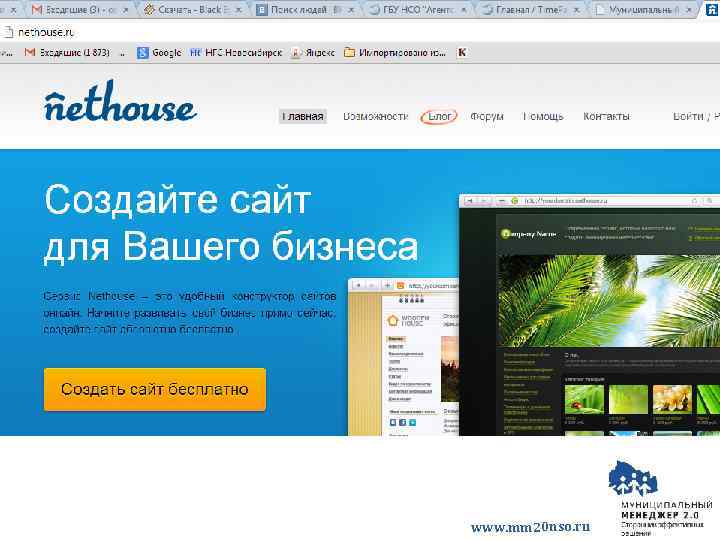
Task: Click the Яндекс bookmark favicon
Action: (297, 53)
